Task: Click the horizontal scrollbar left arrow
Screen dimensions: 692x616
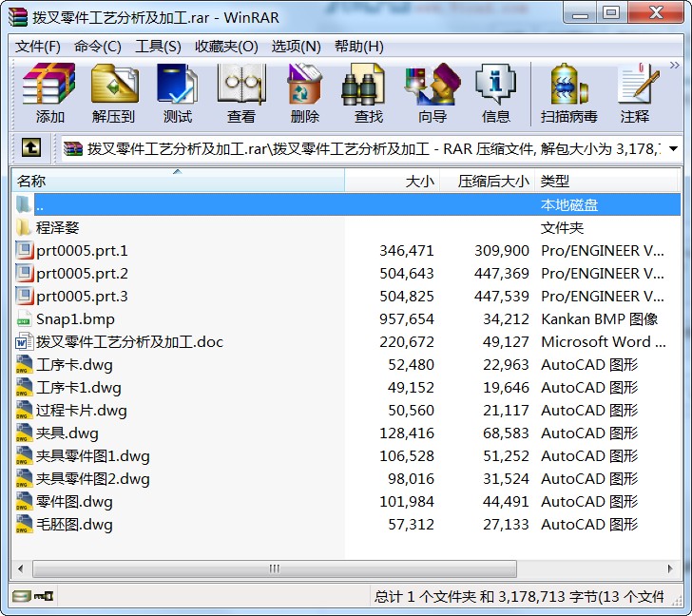Action: pyautogui.click(x=21, y=568)
